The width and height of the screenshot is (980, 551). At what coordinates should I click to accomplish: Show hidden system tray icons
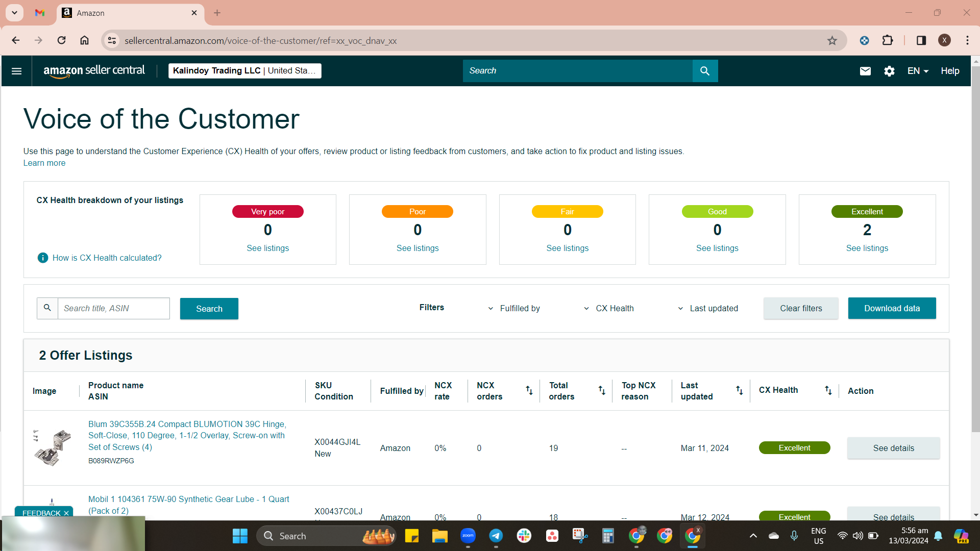pos(753,536)
